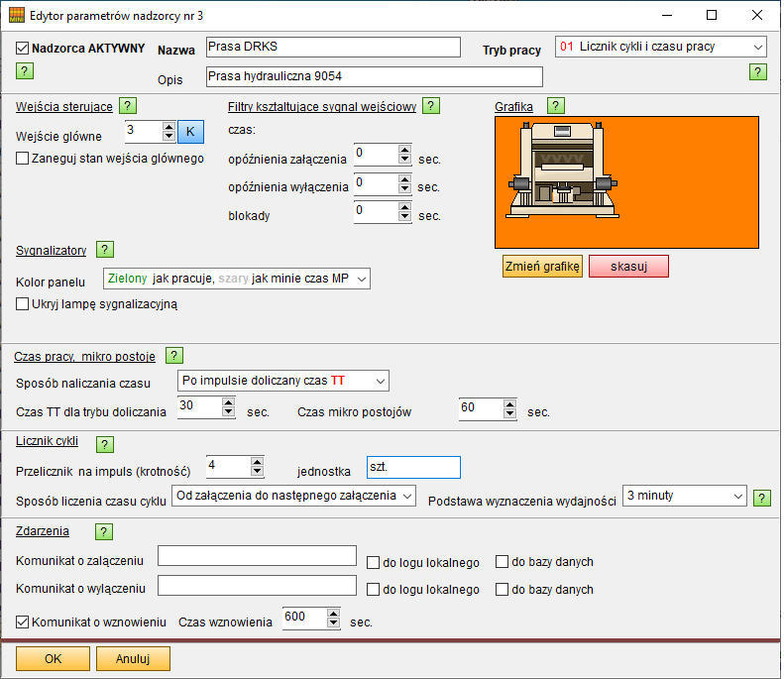Check do bazy danych for Komunikat o załączeniu

tap(502, 561)
